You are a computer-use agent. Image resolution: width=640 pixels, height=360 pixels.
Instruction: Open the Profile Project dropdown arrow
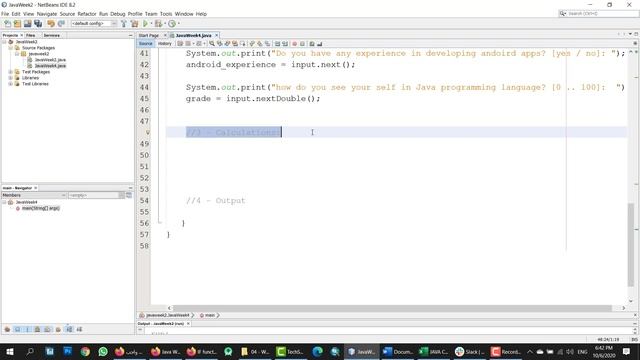tap(178, 24)
